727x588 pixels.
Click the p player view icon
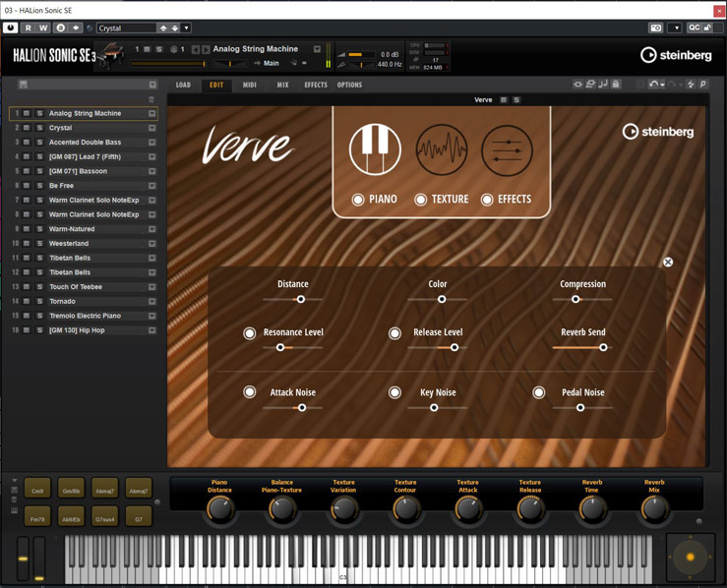[702, 85]
